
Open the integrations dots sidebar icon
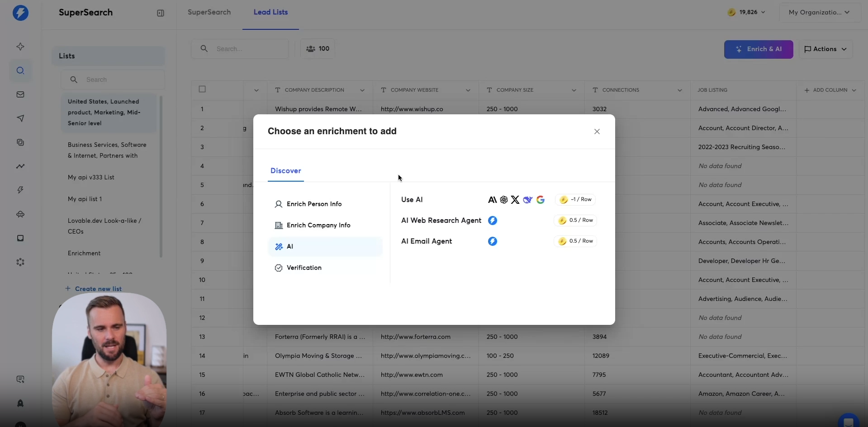coord(20,262)
